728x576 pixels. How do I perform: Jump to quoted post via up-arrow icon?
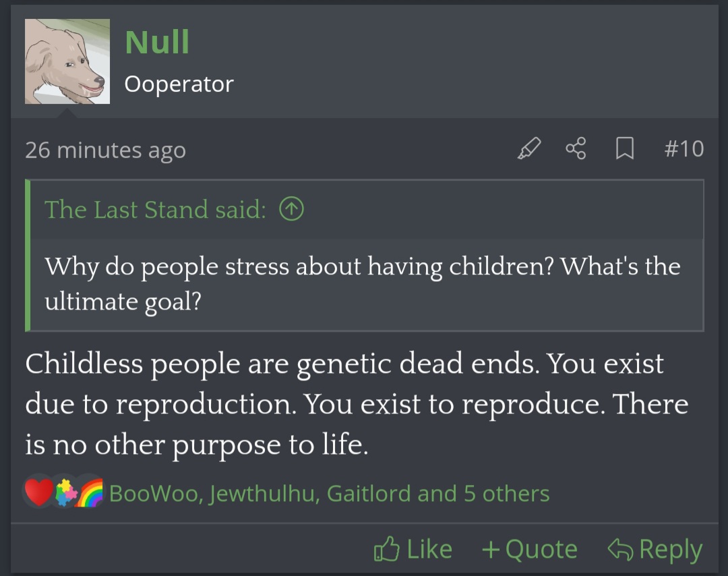pos(291,210)
